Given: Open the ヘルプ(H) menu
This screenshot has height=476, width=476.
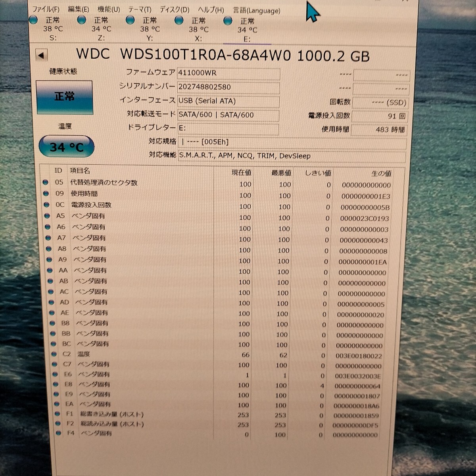Looking at the screenshot, I should [x=211, y=10].
